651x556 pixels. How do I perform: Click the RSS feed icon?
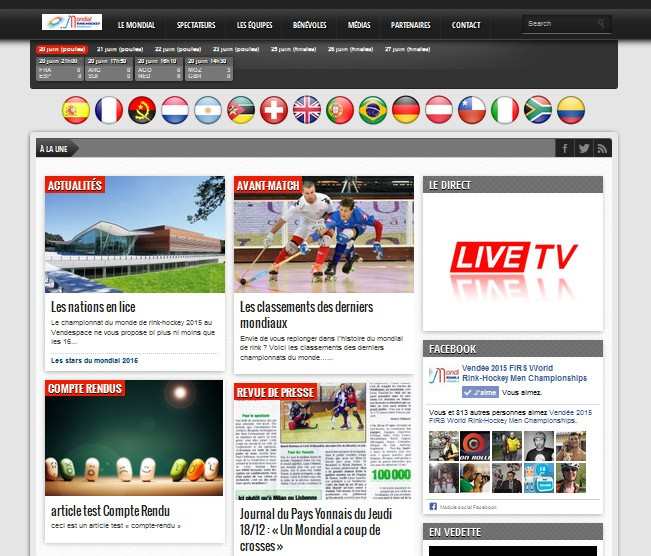[x=602, y=148]
